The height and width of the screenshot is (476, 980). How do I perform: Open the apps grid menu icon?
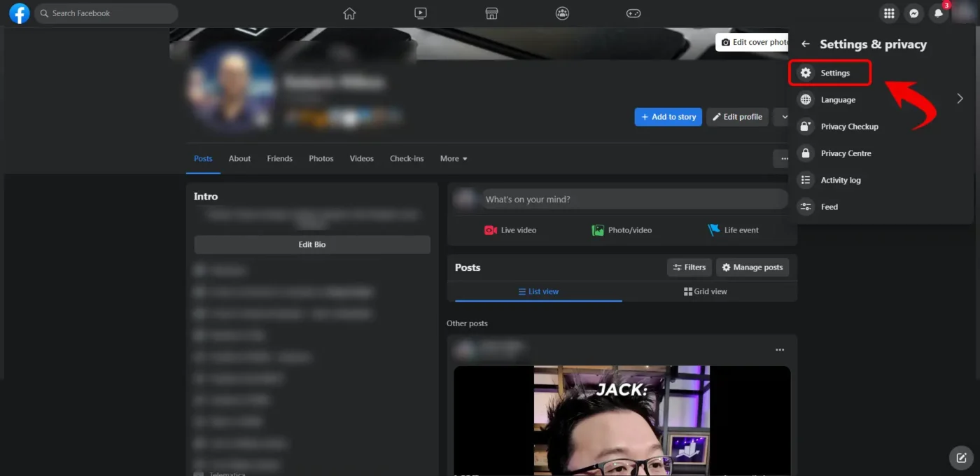[889, 13]
